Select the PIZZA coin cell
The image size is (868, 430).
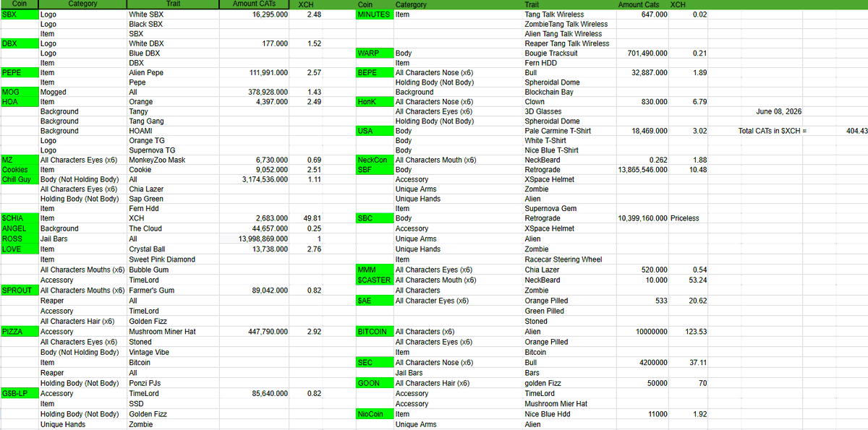[x=20, y=332]
